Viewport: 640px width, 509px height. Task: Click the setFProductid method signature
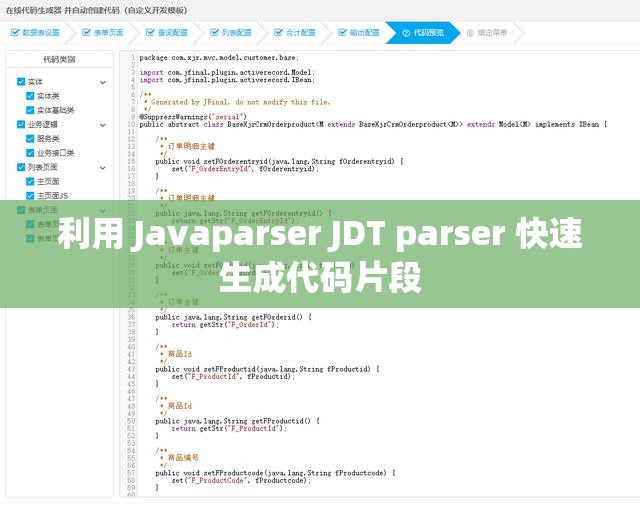(x=267, y=369)
